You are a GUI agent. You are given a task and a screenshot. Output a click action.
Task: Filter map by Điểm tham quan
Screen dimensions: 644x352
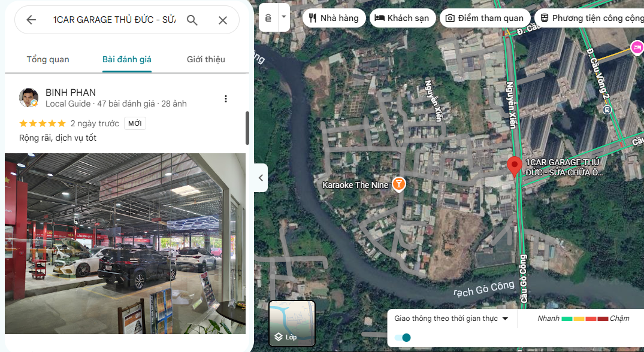click(x=485, y=18)
